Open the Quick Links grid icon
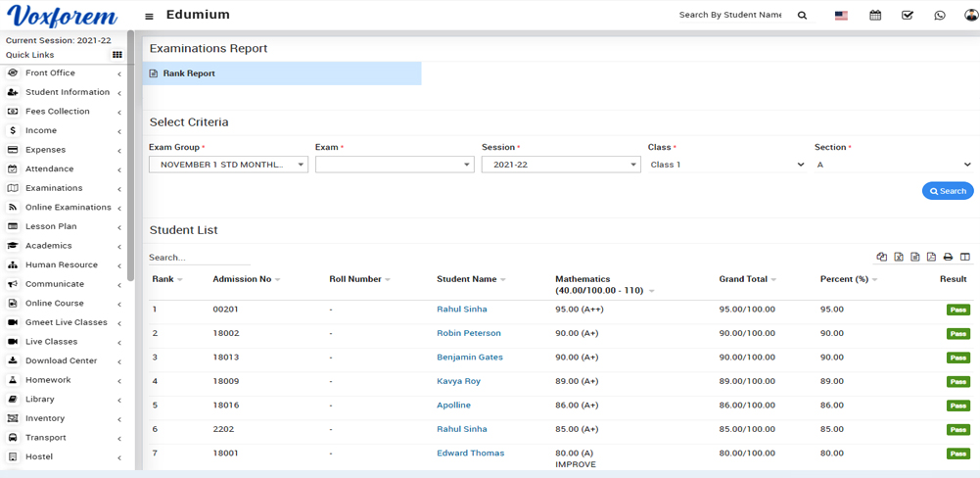980x478 pixels. [x=117, y=55]
